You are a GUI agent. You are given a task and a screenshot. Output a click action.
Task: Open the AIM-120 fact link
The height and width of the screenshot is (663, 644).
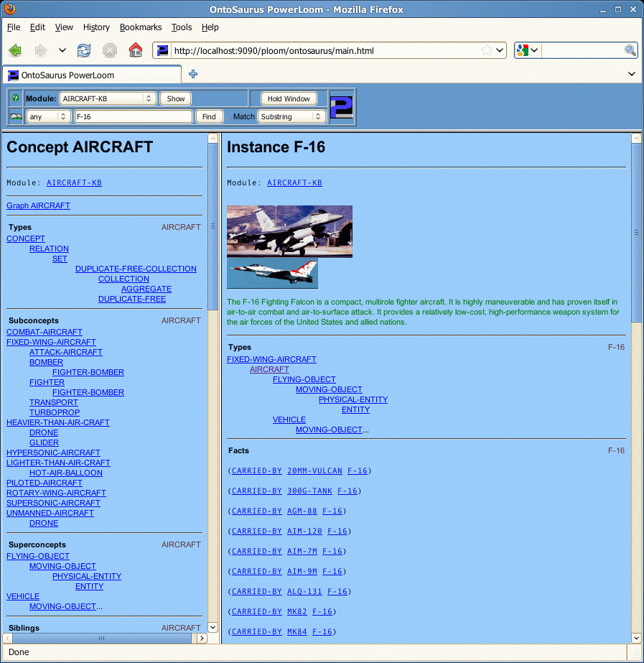[x=304, y=531]
